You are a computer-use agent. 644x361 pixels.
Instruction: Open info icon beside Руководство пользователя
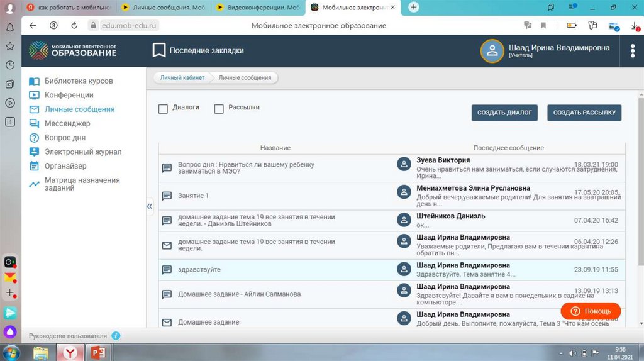[x=116, y=336]
